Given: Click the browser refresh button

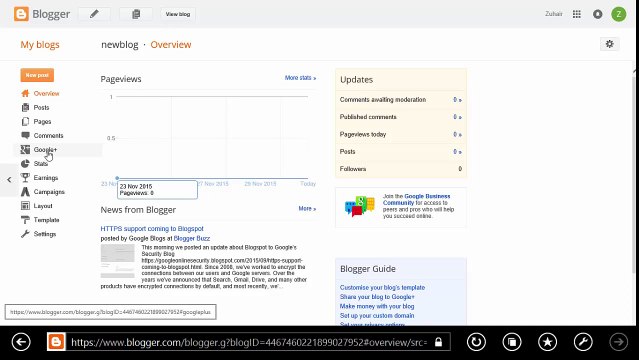Looking at the screenshot, I should 476,342.
